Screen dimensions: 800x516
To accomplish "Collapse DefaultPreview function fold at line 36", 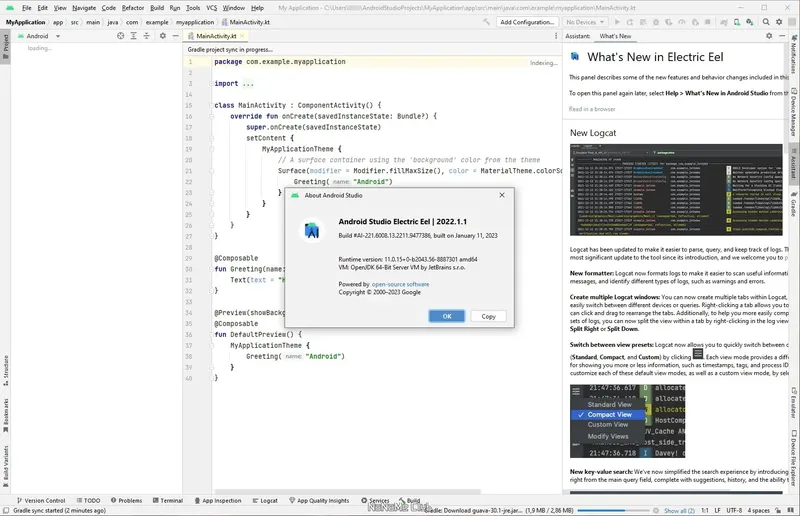I will (211, 334).
